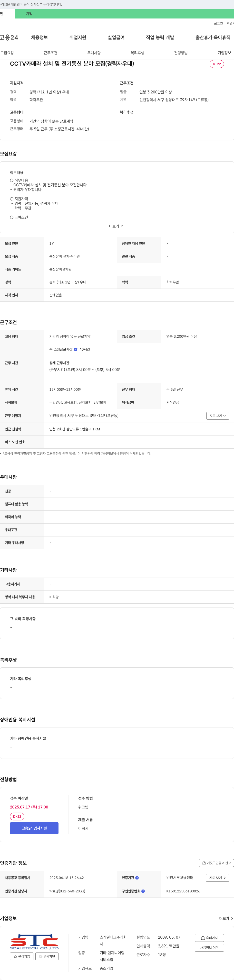Add company to 관심기업 favorites
The image size is (234, 980).
pyautogui.click(x=22, y=956)
